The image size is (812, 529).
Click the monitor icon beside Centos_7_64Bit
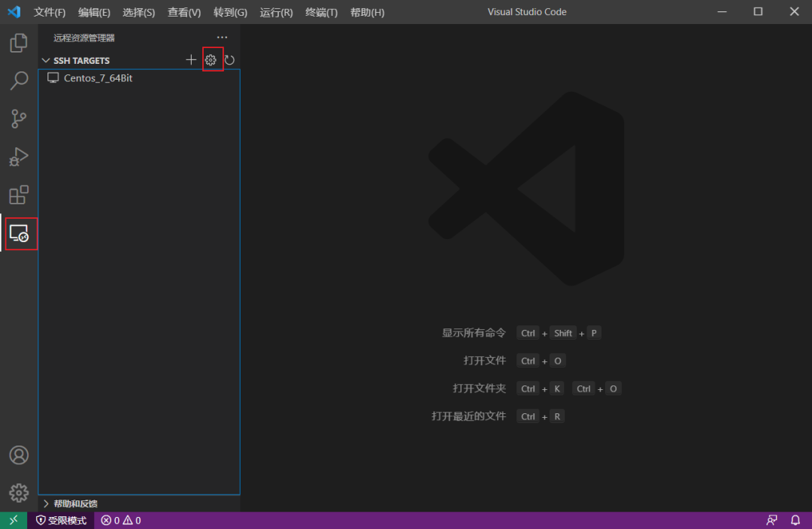pos(53,77)
